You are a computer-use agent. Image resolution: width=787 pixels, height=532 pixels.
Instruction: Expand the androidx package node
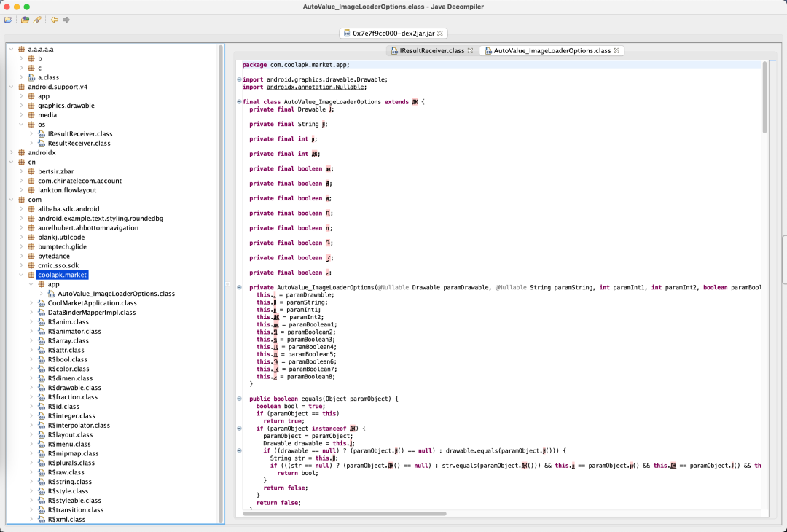[x=11, y=152]
